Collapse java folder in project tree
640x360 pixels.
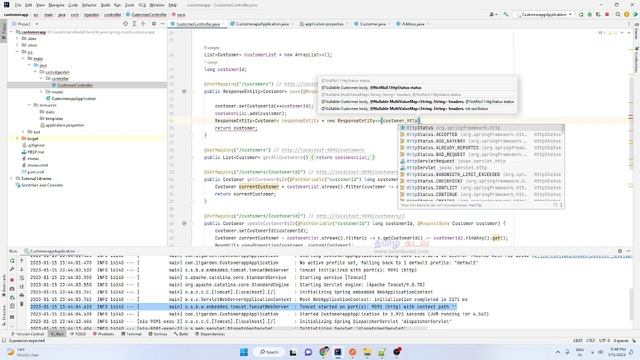[29, 65]
